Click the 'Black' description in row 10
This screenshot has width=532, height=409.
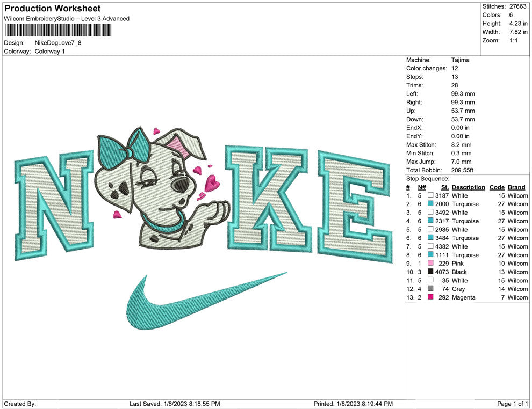click(459, 272)
